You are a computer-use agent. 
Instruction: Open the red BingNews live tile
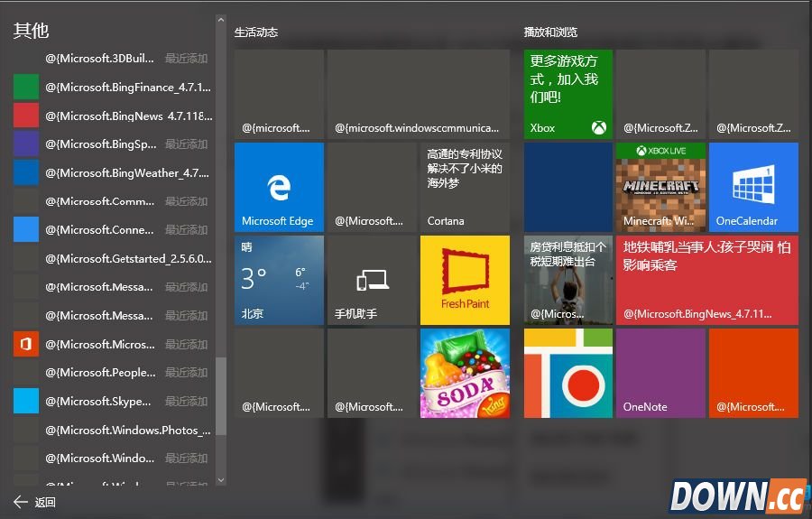(707, 280)
